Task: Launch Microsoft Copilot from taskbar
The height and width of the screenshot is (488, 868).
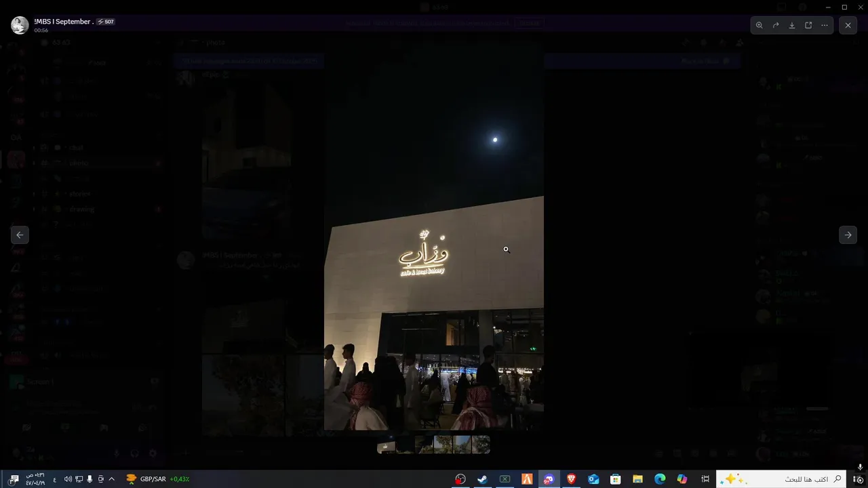Action: (x=682, y=479)
